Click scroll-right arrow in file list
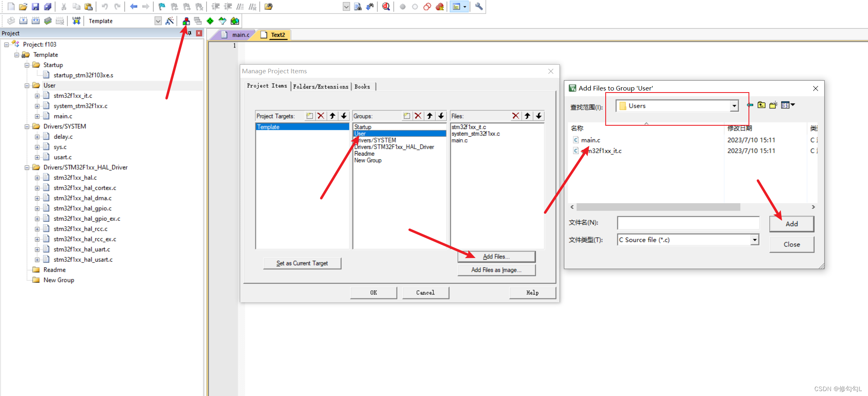Image resolution: width=868 pixels, height=396 pixels. 813,207
